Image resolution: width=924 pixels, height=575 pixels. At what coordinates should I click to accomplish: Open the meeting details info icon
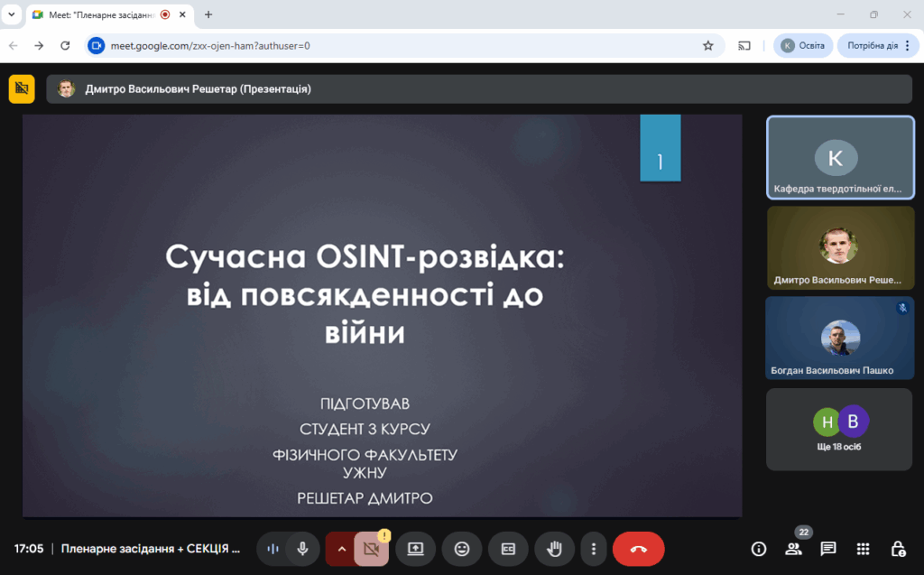click(759, 549)
